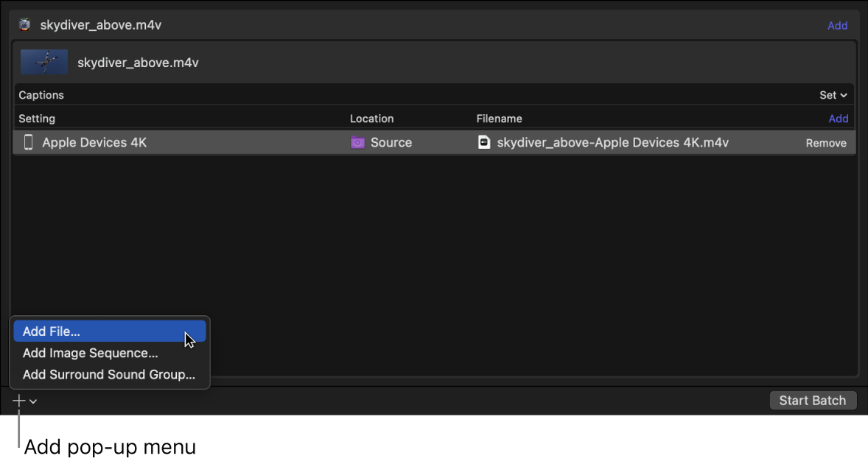Screen dimensions: 868x464
Task: Click Add next to the job title
Action: (838, 25)
